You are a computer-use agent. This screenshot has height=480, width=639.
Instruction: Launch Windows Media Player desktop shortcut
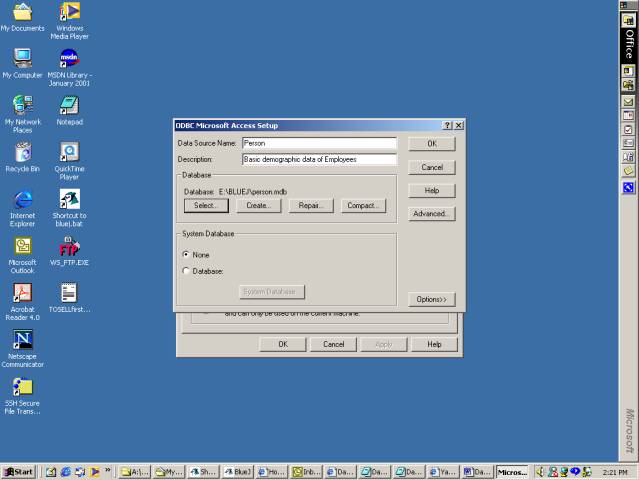(70, 20)
